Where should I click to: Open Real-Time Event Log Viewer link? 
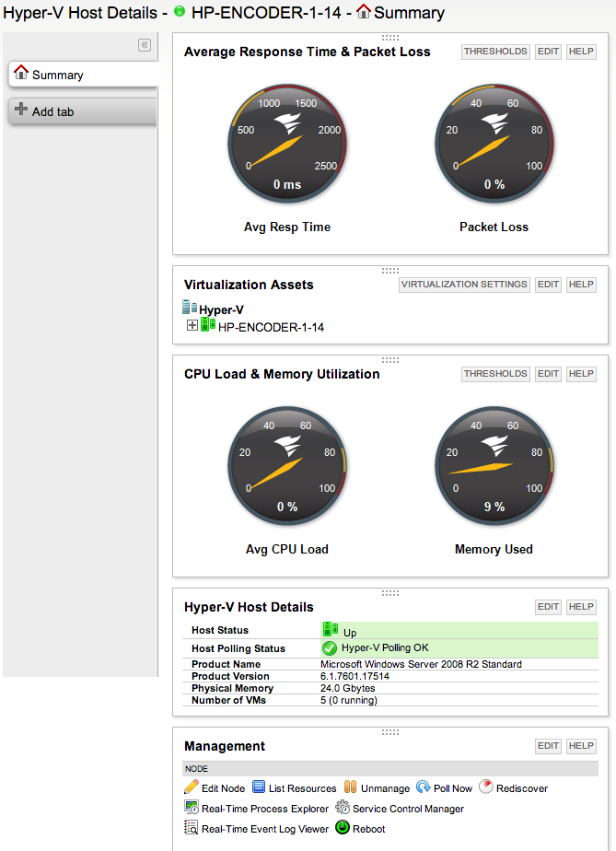tap(265, 829)
